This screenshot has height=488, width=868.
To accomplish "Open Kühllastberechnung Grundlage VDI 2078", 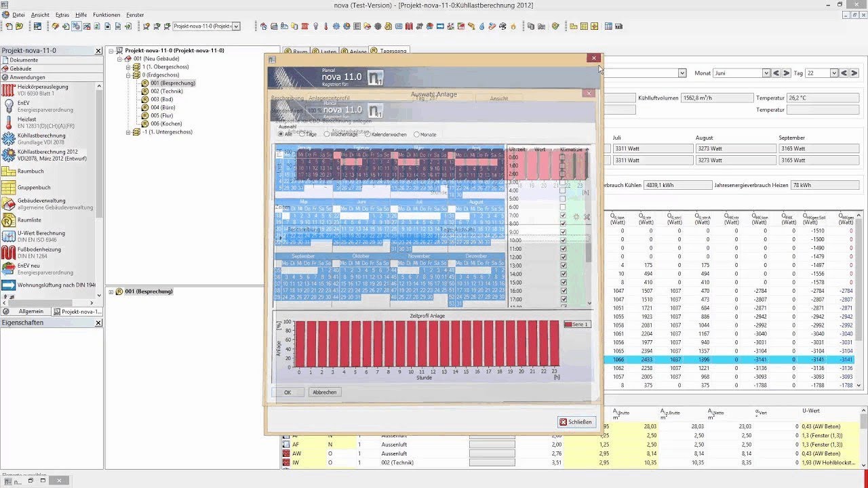I will click(41, 138).
